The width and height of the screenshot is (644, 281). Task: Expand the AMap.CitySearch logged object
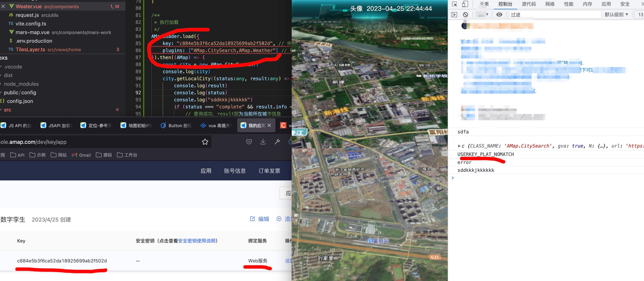tap(459, 146)
